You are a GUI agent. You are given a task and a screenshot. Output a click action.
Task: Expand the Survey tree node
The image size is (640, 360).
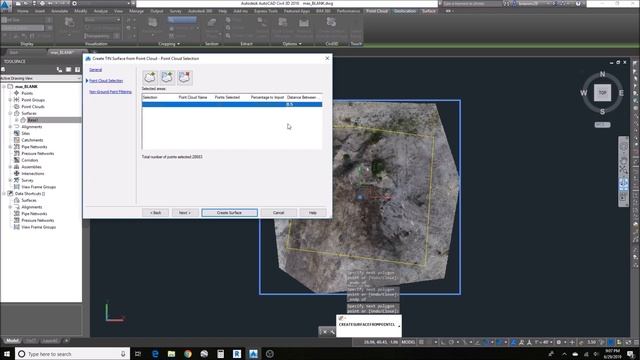[10, 180]
